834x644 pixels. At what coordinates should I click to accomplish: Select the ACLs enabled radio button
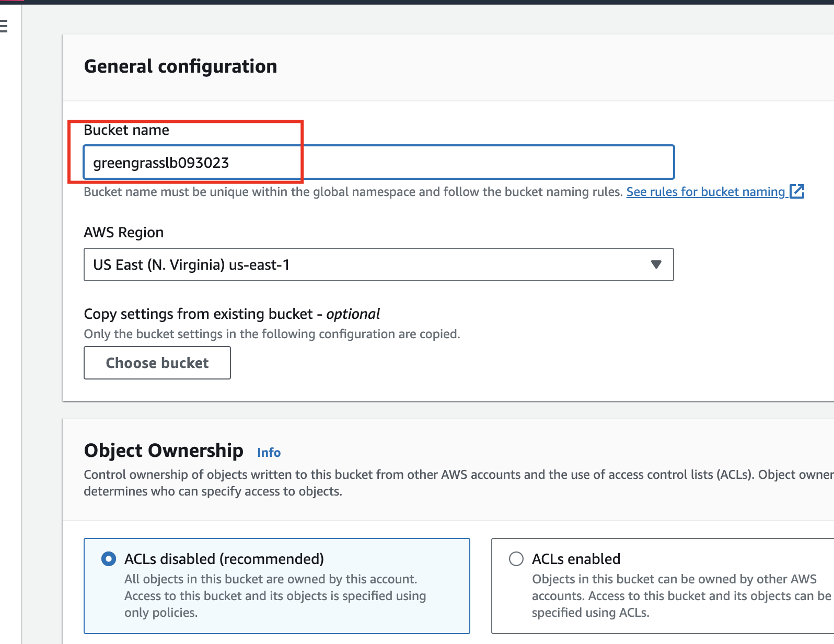516,559
